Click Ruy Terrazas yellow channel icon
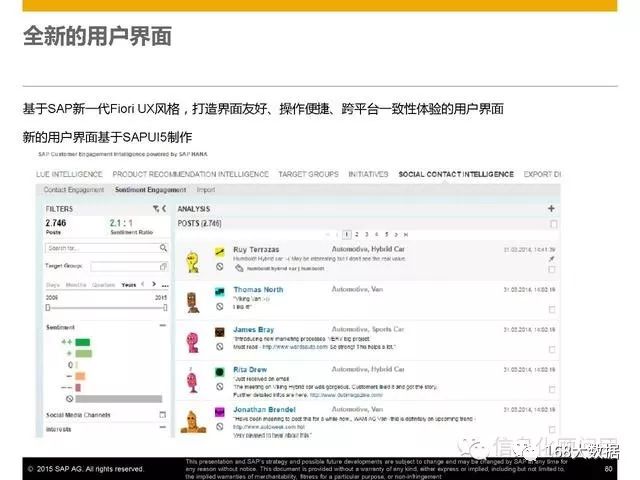Screen dimensions: 640x480 220,252
